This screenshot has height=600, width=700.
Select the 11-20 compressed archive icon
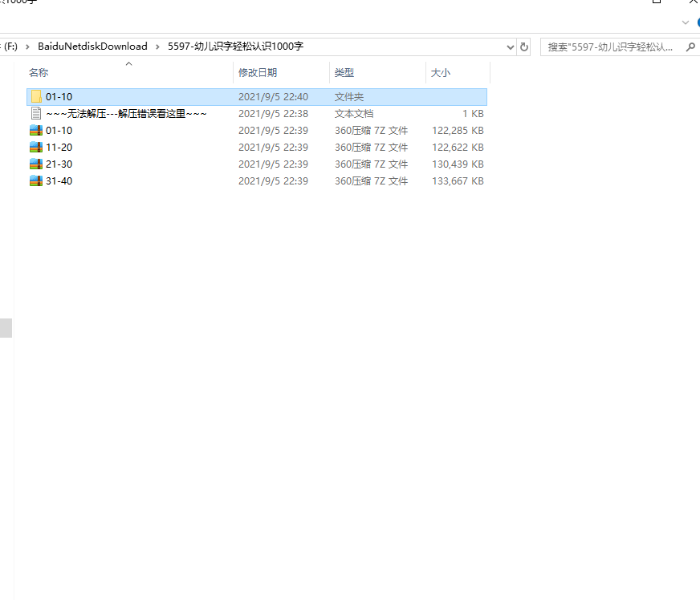tap(35, 148)
